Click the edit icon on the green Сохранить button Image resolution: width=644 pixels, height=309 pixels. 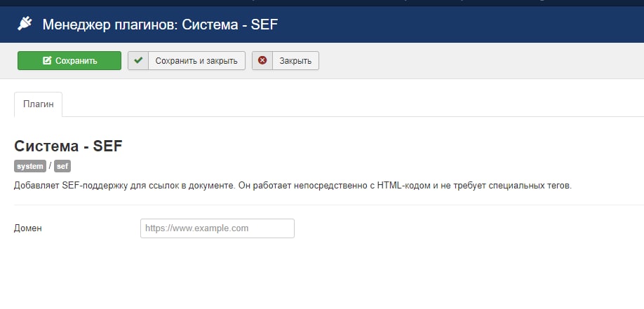47,61
